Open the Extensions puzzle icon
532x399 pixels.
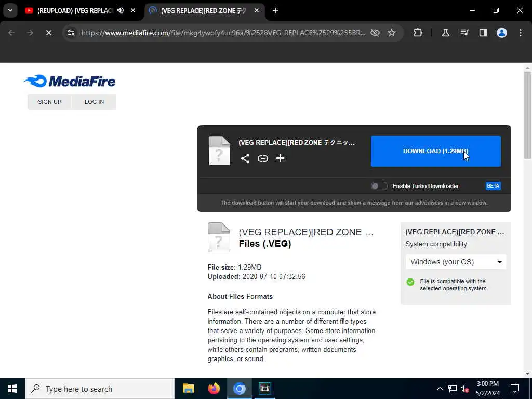point(418,33)
